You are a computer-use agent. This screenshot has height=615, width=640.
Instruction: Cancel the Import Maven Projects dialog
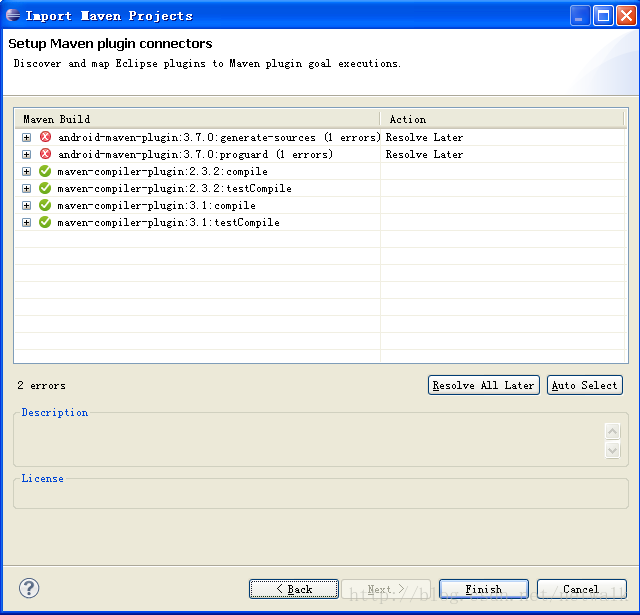pos(581,589)
